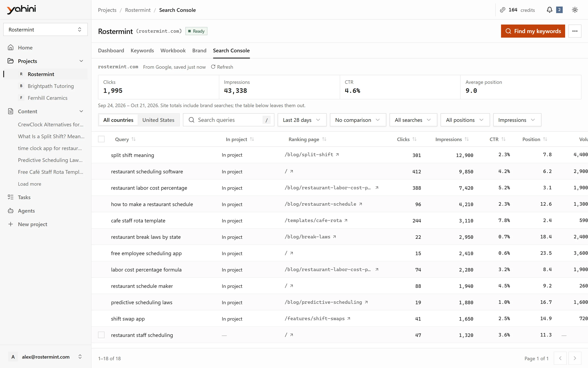The width and height of the screenshot is (588, 368).
Task: Open external link for /templates/cafe-rota
Action: pyautogui.click(x=346, y=220)
